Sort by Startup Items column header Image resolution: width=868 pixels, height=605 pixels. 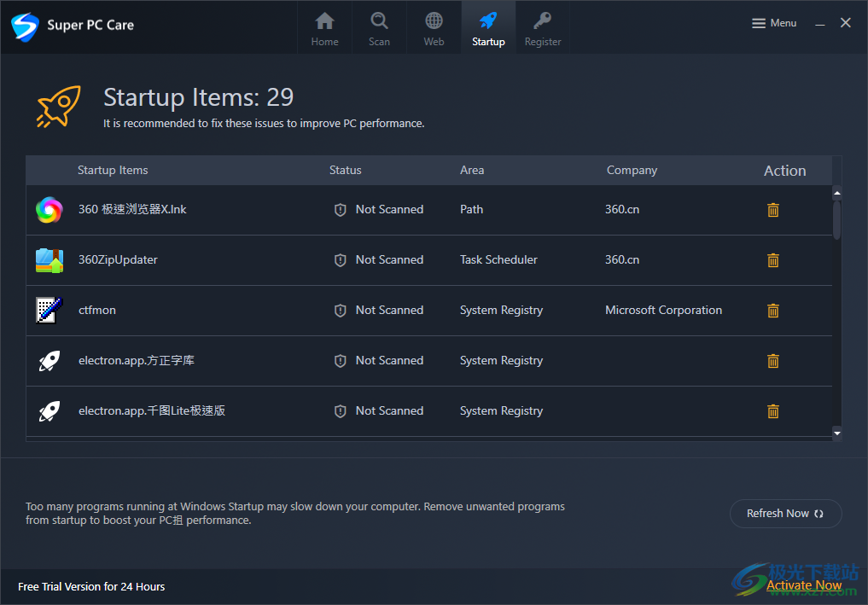[113, 170]
